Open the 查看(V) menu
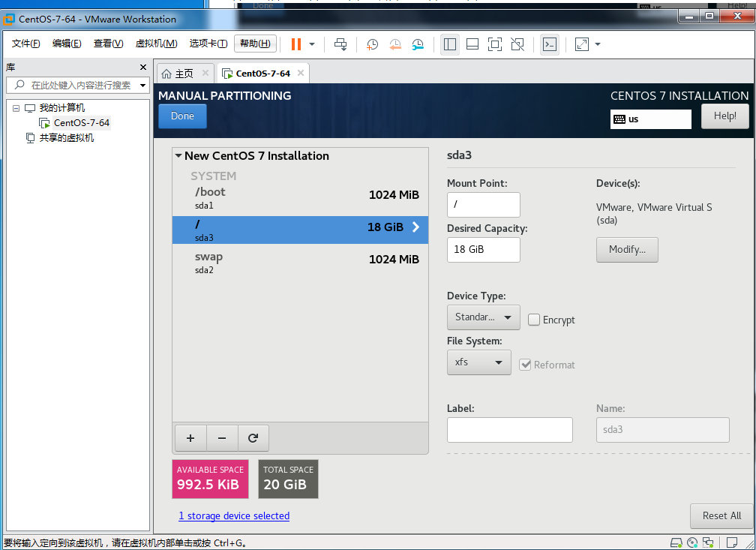756x550 pixels. [108, 44]
